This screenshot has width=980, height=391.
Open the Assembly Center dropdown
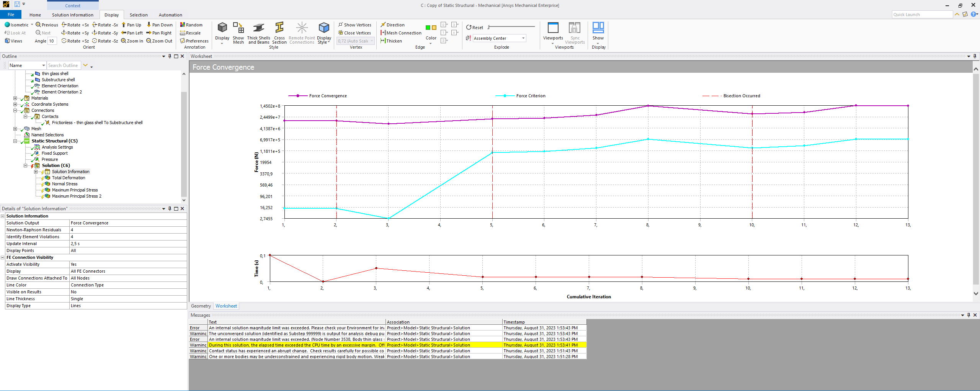click(x=523, y=38)
